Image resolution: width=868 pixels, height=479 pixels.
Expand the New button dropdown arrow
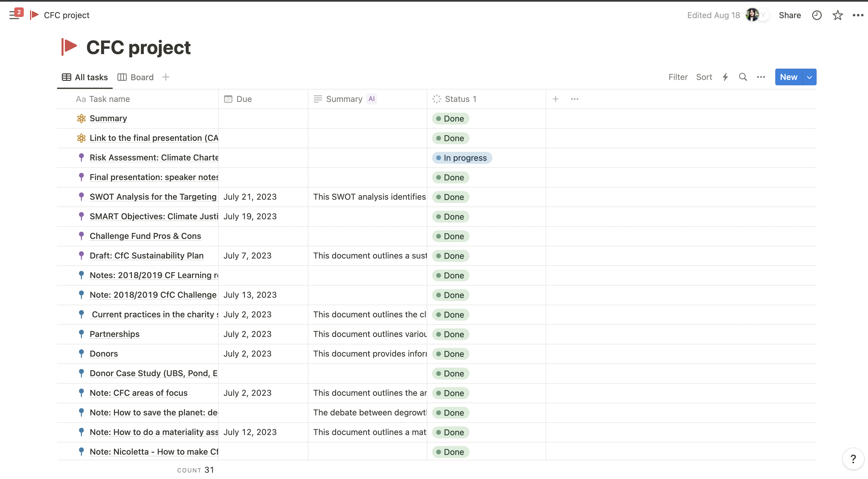(809, 77)
